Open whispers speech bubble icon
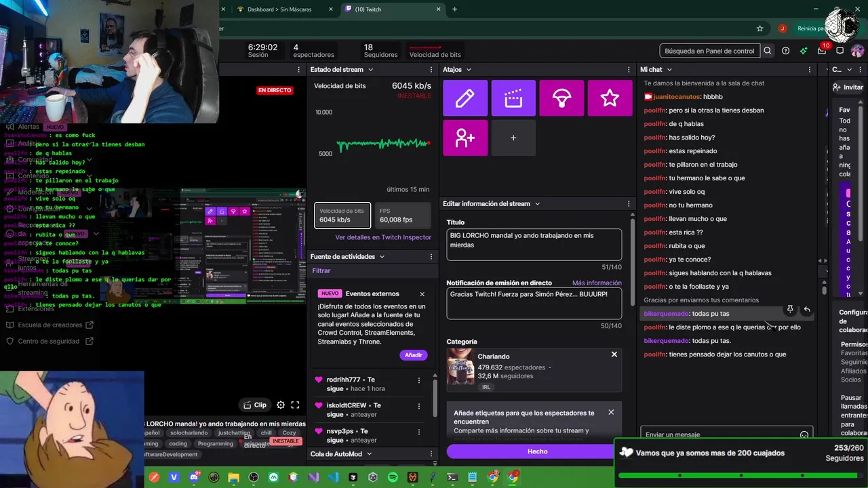Screen dimensions: 868x488 pos(840,51)
